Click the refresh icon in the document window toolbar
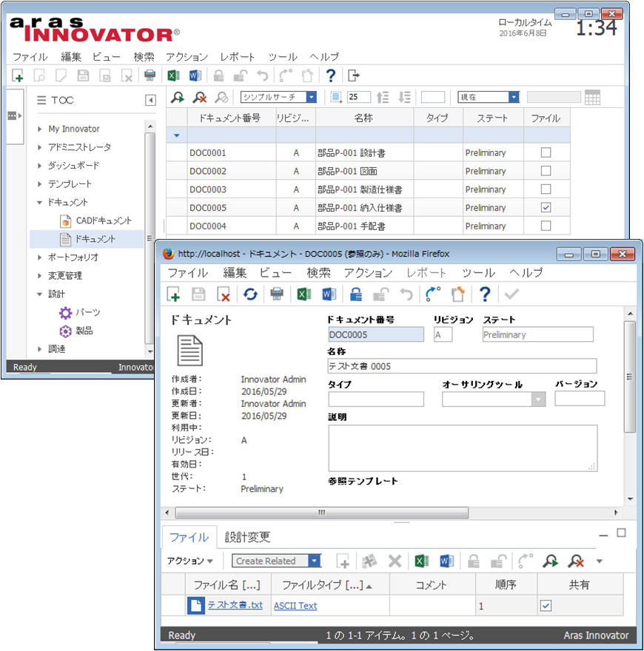 250,294
